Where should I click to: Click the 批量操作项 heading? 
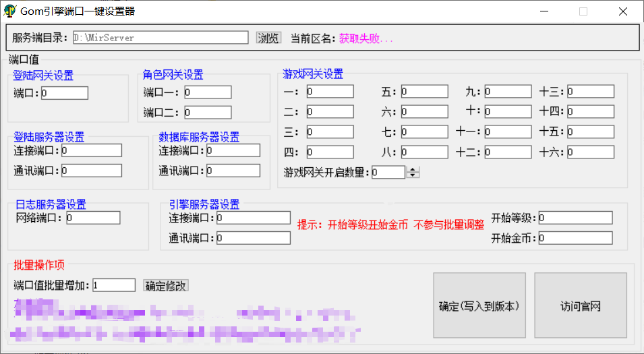click(39, 265)
